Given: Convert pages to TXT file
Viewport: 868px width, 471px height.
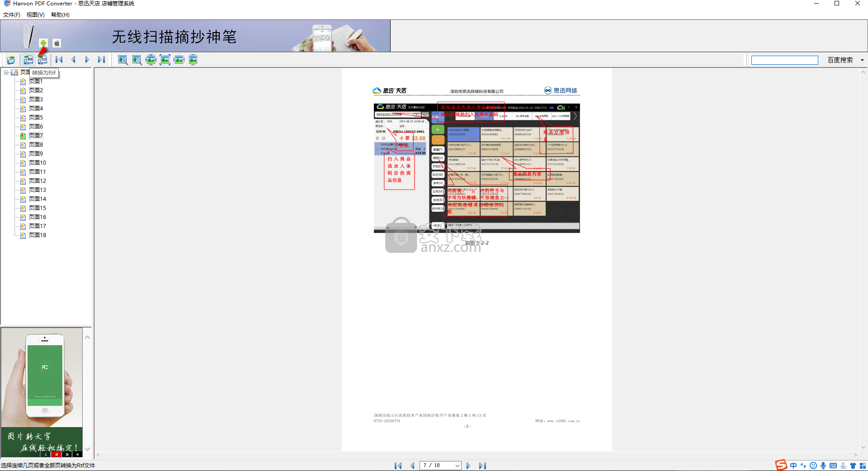Looking at the screenshot, I should 42,60.
